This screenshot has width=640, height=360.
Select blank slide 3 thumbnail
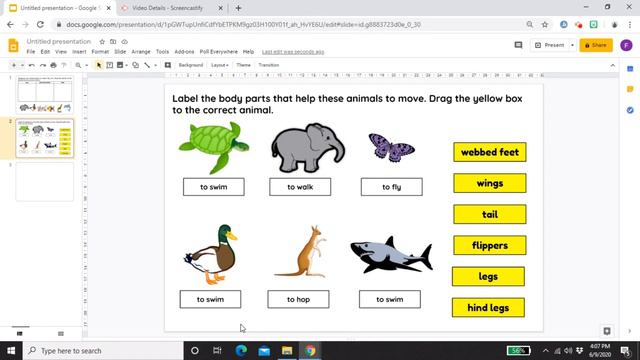[45, 182]
